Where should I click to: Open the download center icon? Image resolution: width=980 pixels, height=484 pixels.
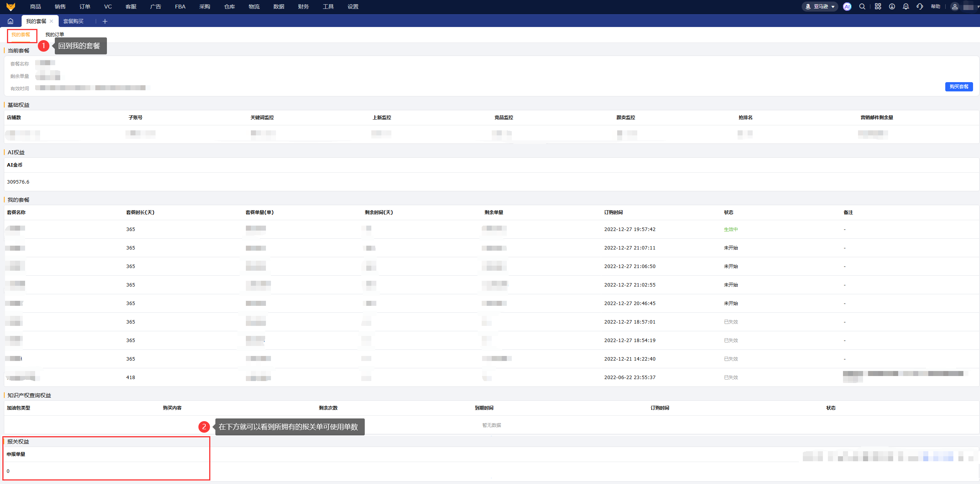(x=892, y=7)
